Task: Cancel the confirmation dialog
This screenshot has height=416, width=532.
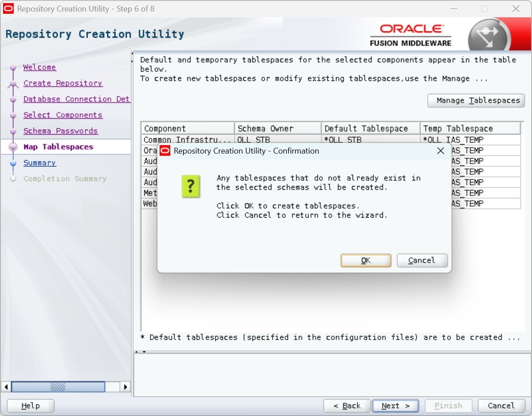Action: click(x=422, y=260)
